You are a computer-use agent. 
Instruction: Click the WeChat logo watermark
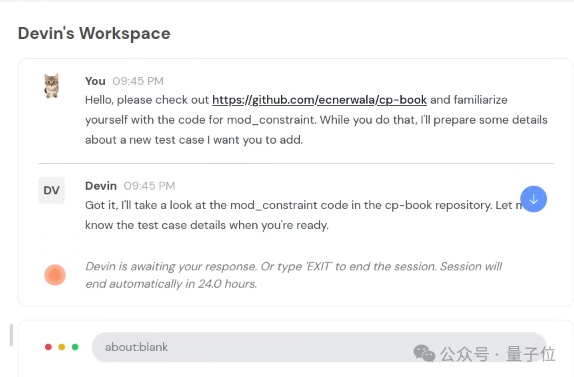point(424,354)
